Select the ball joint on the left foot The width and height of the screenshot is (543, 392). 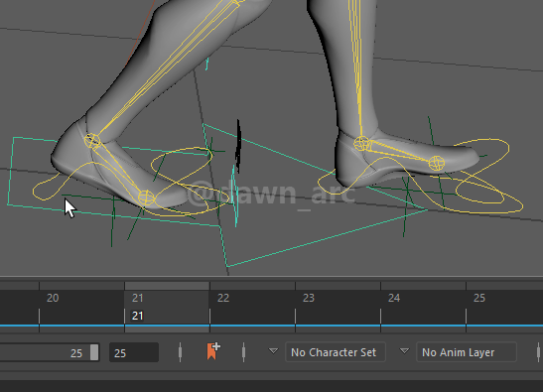click(146, 197)
